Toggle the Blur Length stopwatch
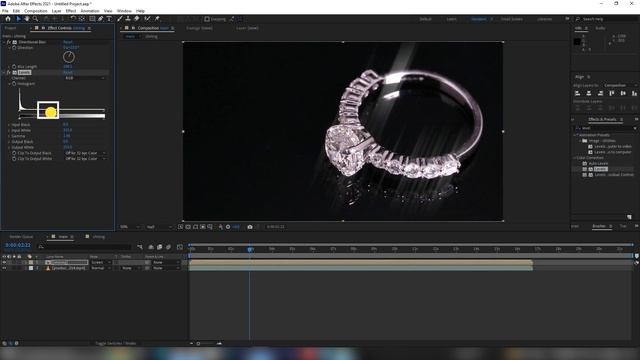The height and width of the screenshot is (360, 640). (x=14, y=67)
